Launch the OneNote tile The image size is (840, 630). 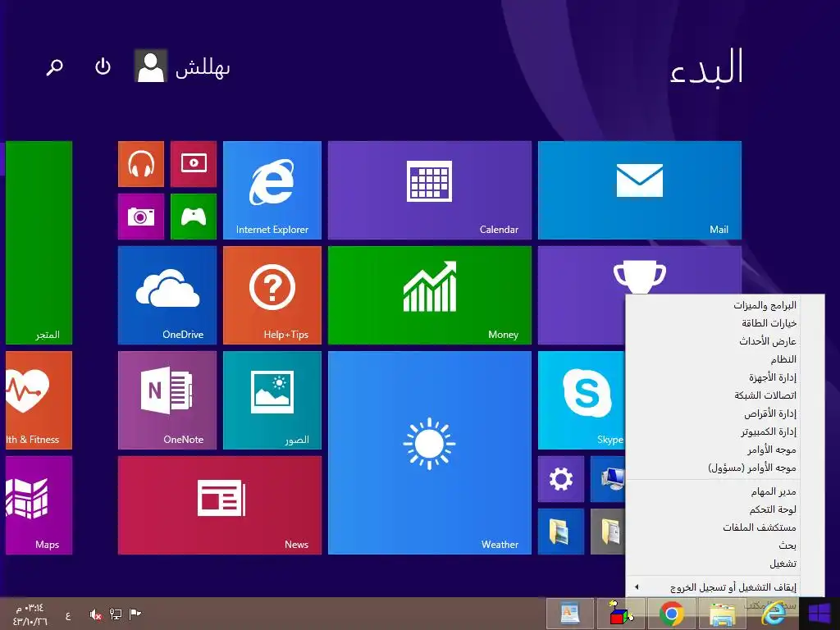(167, 400)
